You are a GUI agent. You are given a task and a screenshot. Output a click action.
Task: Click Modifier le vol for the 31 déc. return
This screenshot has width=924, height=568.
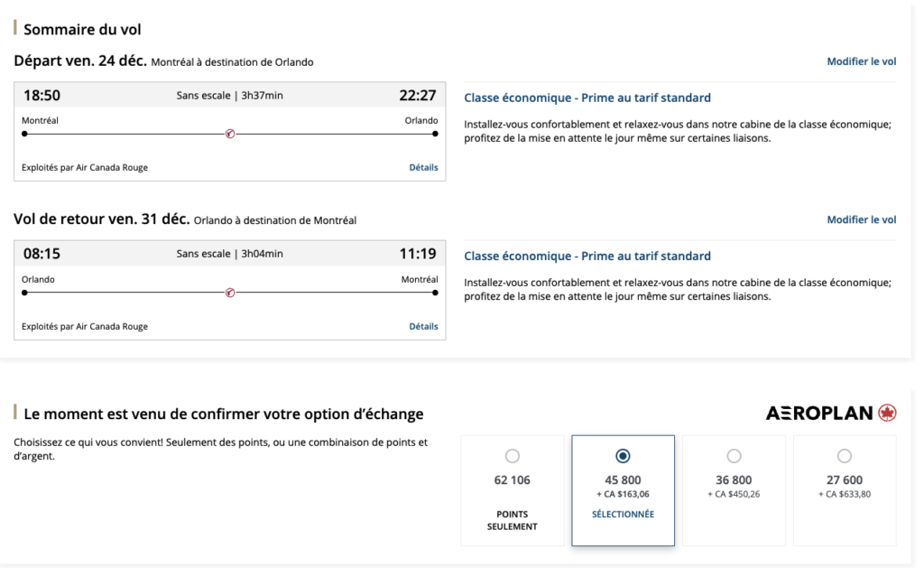[x=861, y=220]
